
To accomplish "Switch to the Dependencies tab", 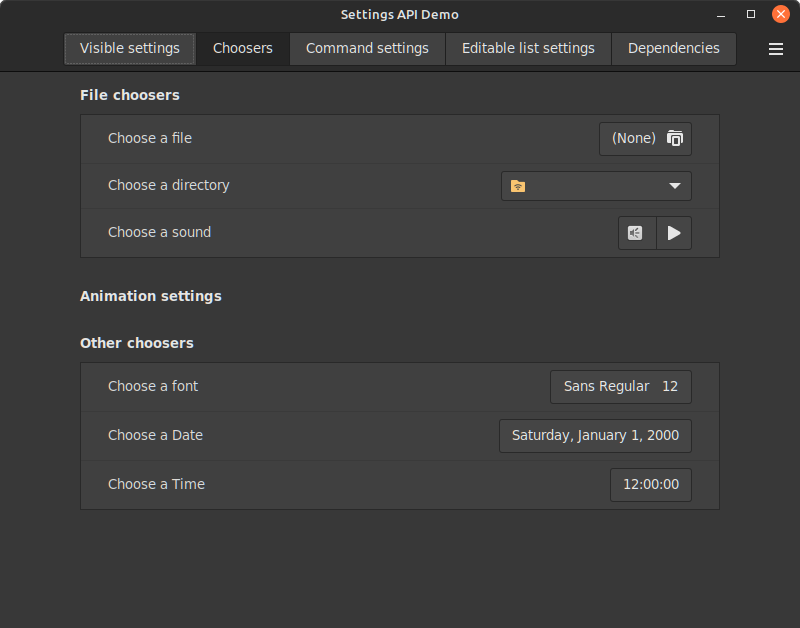I will pos(674,48).
